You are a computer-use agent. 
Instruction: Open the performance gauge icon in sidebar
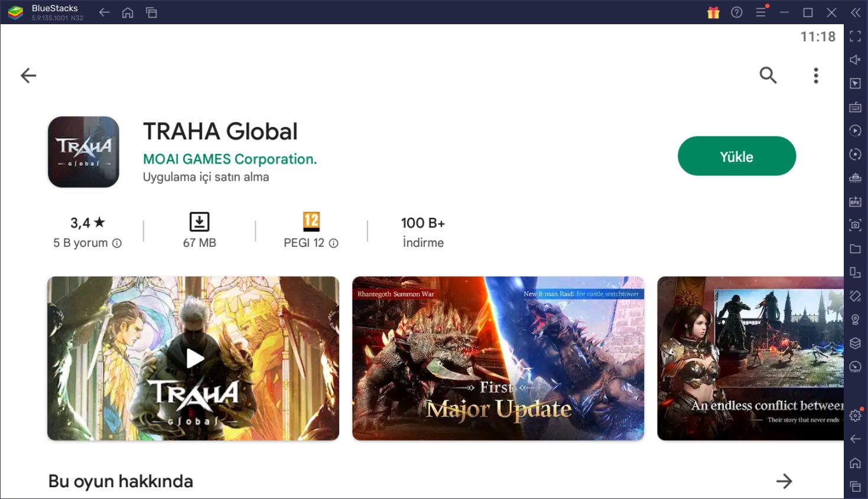click(x=855, y=367)
